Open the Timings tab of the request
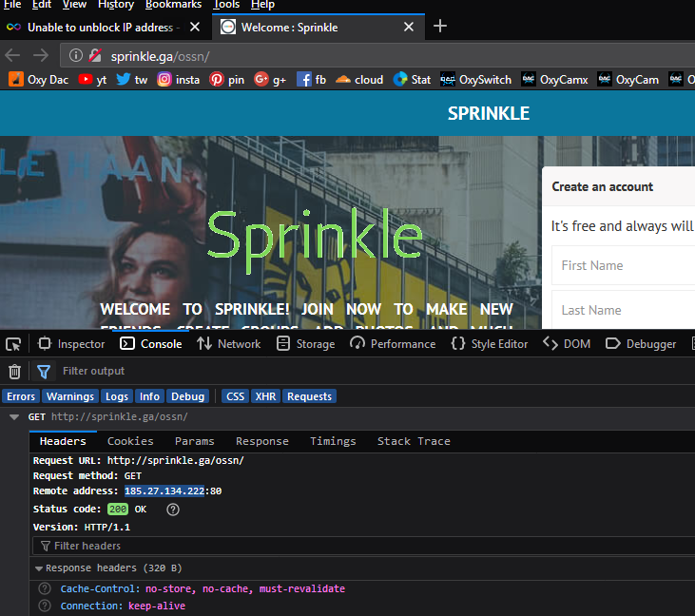This screenshot has width=695, height=616. tap(333, 441)
